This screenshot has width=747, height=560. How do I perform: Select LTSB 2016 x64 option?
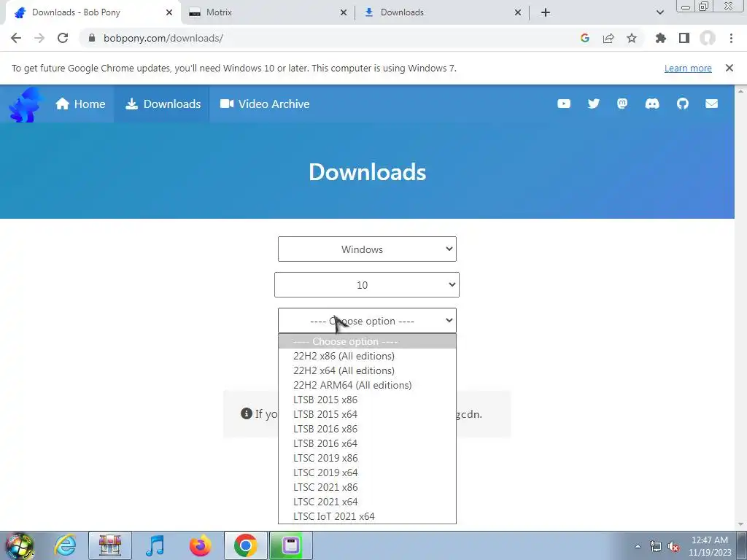[x=367, y=443]
